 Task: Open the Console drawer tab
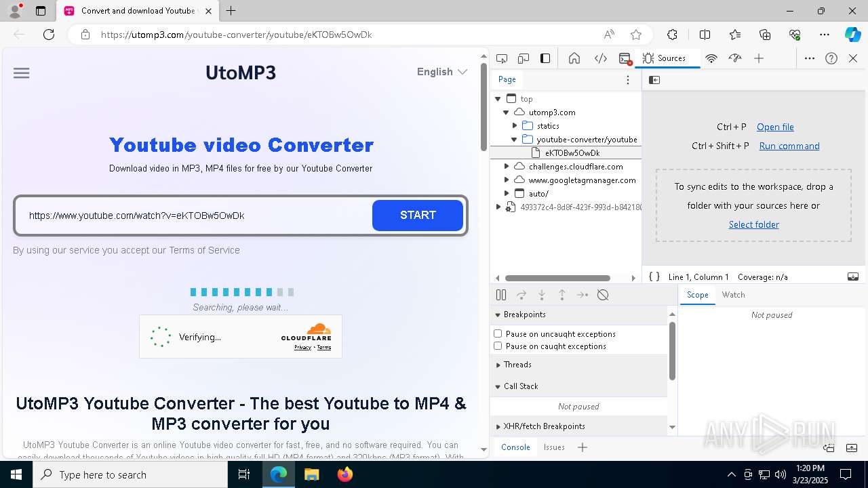(x=515, y=447)
